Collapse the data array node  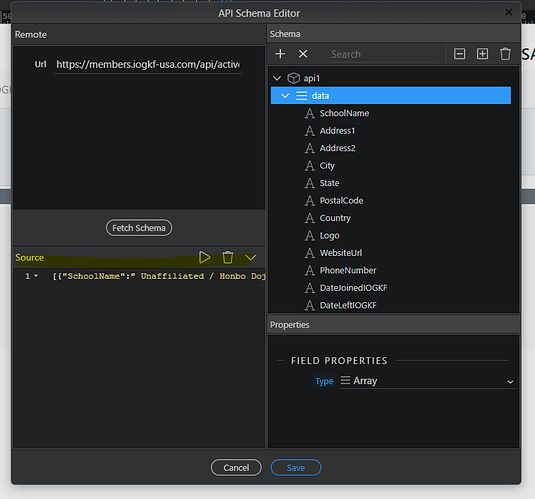[x=285, y=96]
